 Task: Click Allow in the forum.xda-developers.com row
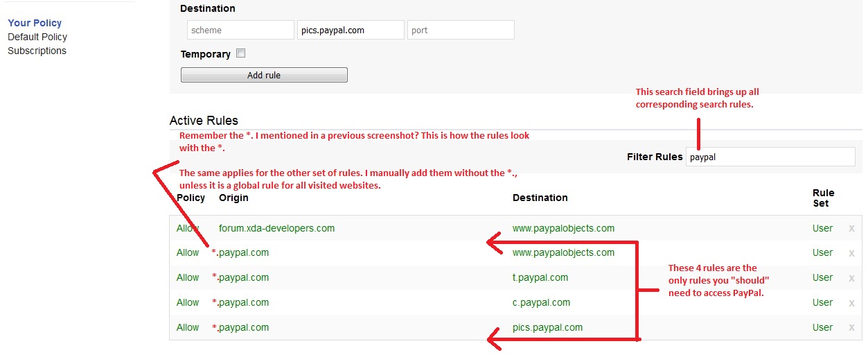click(188, 228)
